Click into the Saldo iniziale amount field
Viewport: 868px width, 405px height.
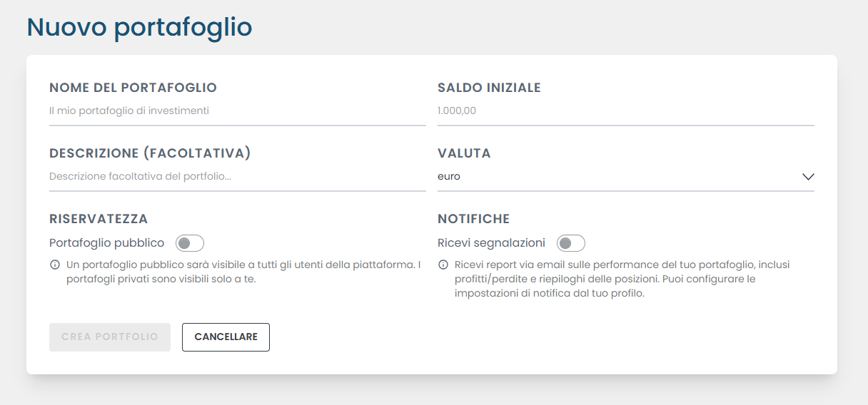click(625, 111)
